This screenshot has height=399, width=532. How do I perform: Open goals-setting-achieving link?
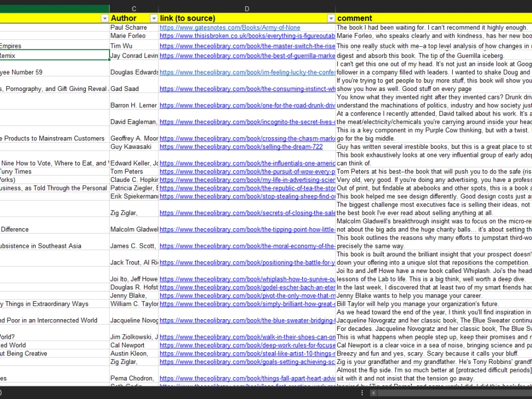point(247,362)
